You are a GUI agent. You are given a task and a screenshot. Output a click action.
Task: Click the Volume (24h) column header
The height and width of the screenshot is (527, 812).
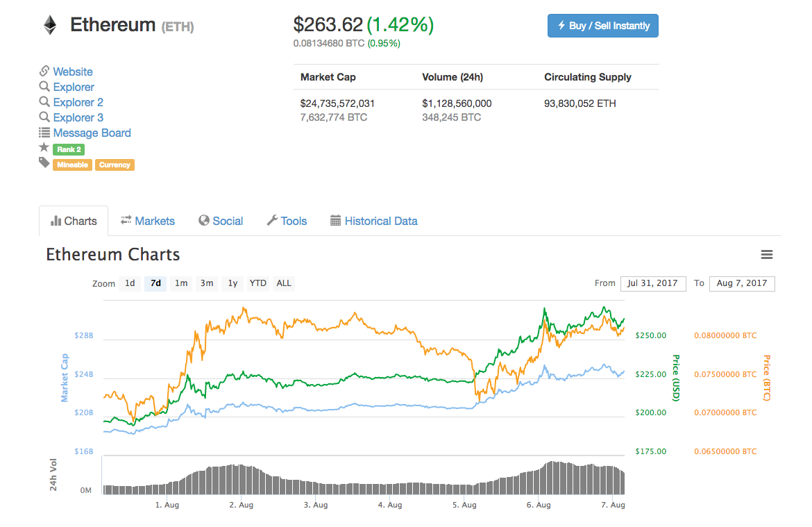click(452, 77)
